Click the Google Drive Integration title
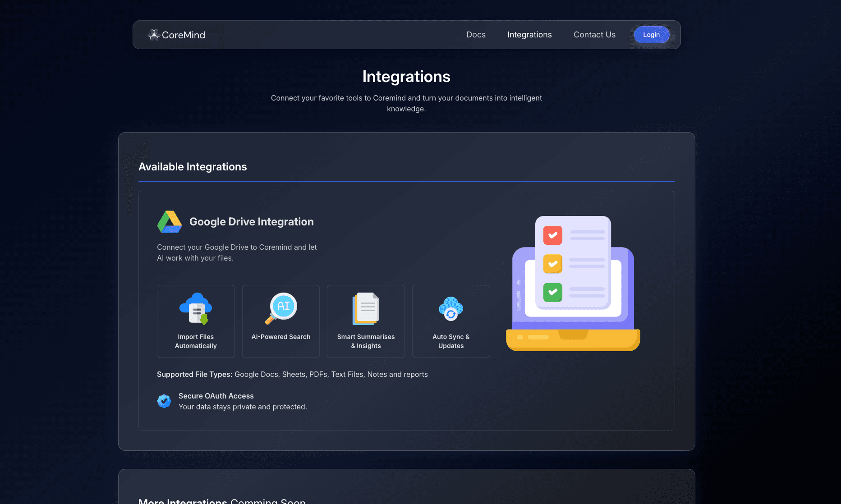 (x=252, y=222)
